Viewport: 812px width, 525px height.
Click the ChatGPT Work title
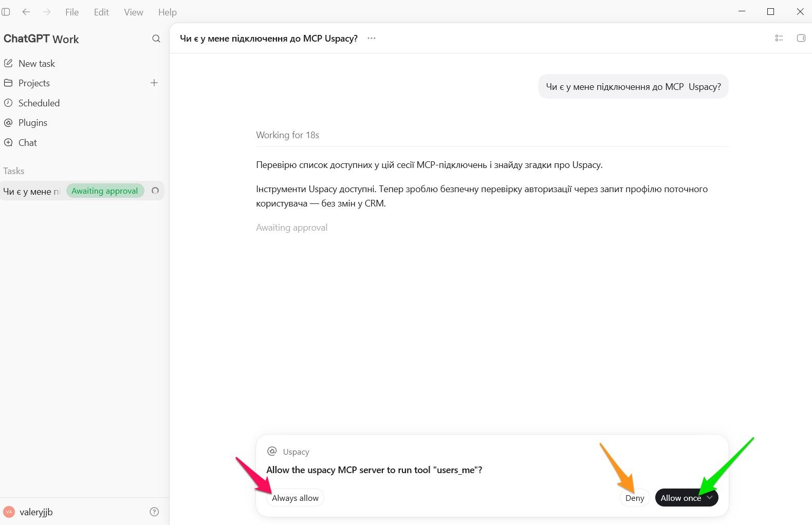click(41, 40)
